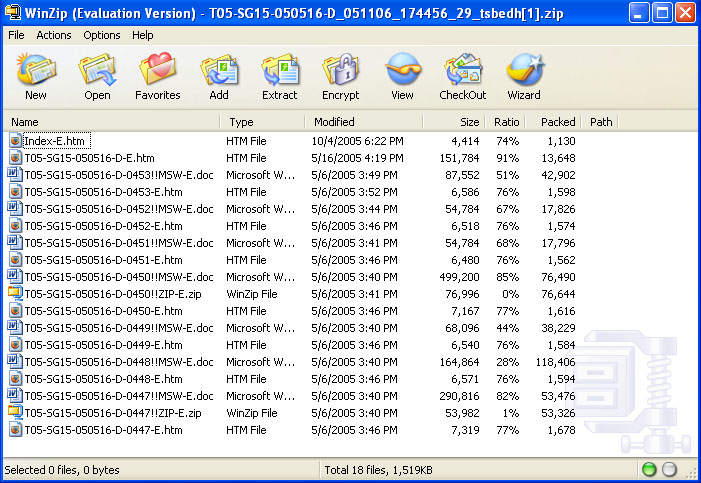Screen dimensions: 701x483
Task: Open the Help menu
Action: coord(143,35)
